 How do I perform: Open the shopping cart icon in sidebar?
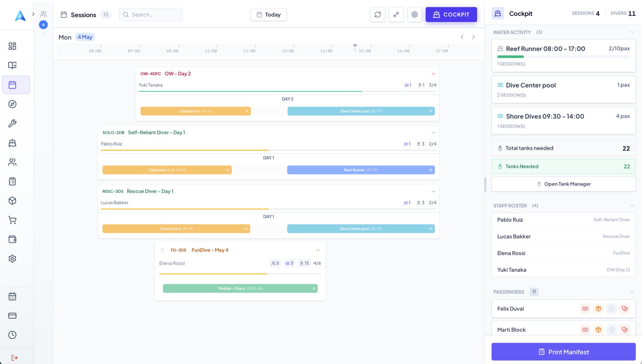coord(12,220)
